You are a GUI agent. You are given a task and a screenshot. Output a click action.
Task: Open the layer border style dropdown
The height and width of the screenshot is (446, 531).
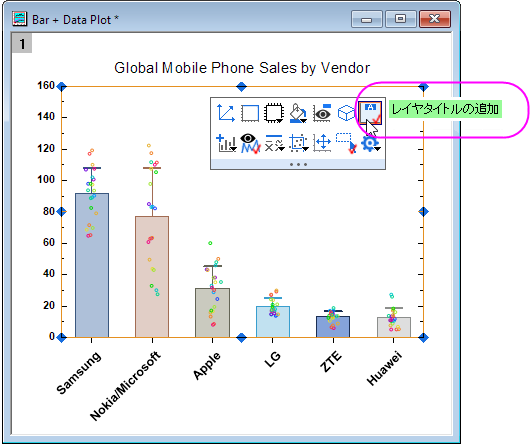click(x=274, y=113)
